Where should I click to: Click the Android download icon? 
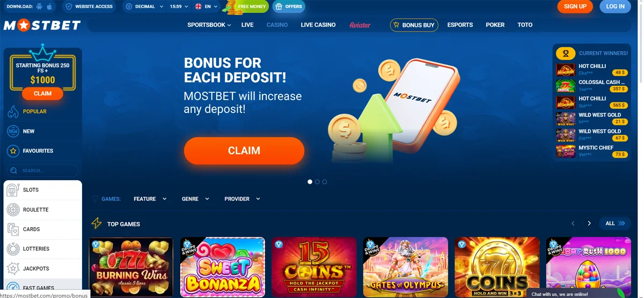[39, 6]
